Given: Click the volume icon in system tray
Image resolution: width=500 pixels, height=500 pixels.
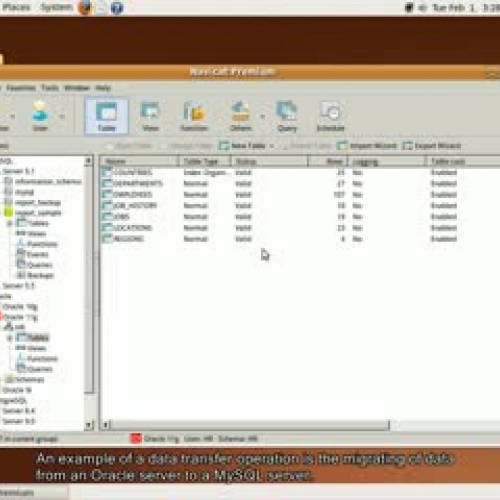Looking at the screenshot, I should click(x=423, y=8).
